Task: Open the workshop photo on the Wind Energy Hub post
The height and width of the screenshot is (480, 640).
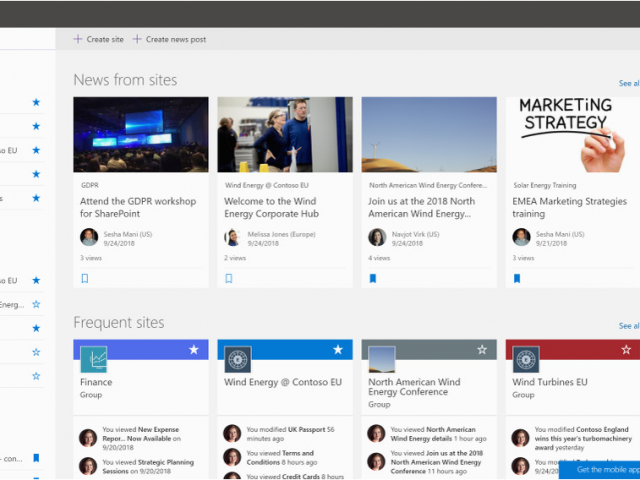Action: [x=285, y=134]
